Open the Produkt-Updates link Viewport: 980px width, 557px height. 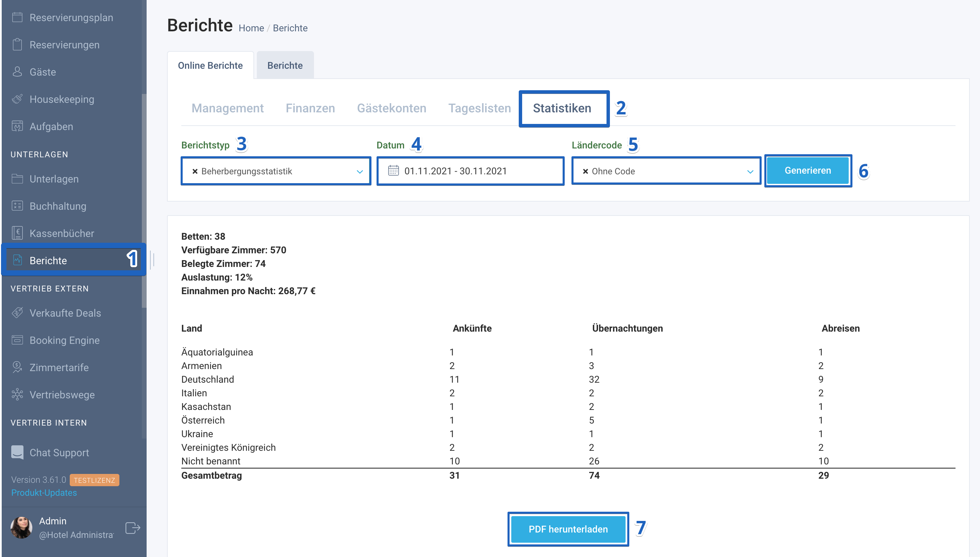(44, 493)
